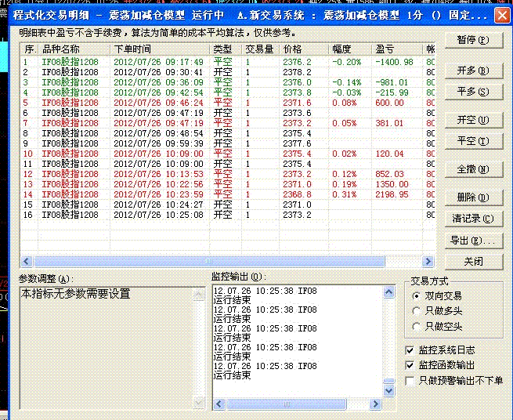Click the 参数调整 box down scroll arrow
This screenshot has height=420, width=513.
199,402
